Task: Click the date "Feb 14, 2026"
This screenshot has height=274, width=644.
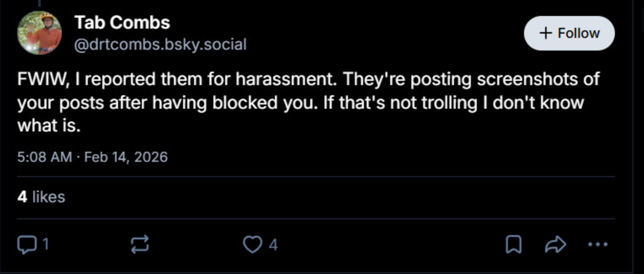Action: click(x=126, y=157)
